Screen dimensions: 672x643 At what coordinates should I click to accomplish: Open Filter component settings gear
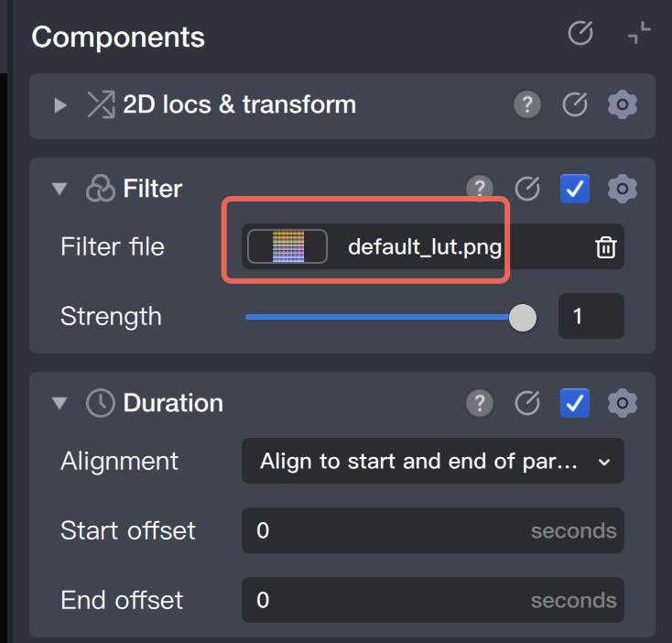pos(623,190)
